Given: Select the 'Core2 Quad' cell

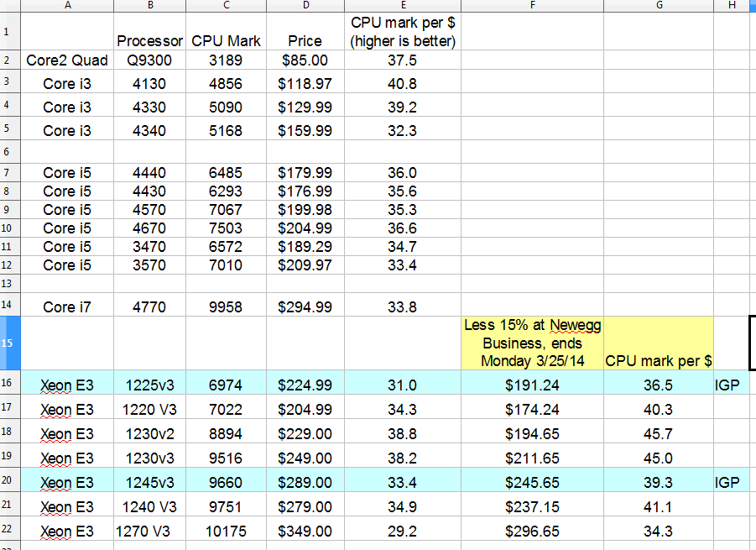Looking at the screenshot, I should (x=67, y=60).
